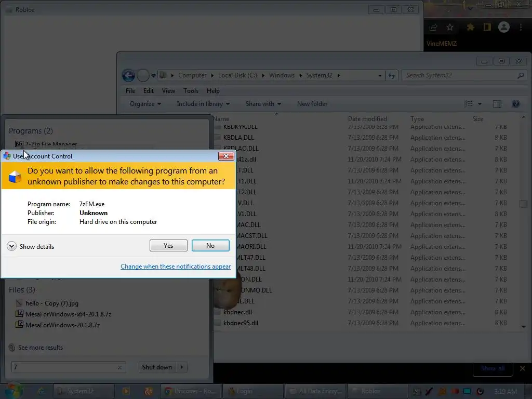Screen dimensions: 532x399
Task: Select kbdnec95.dll in the file list
Action: pos(241,323)
